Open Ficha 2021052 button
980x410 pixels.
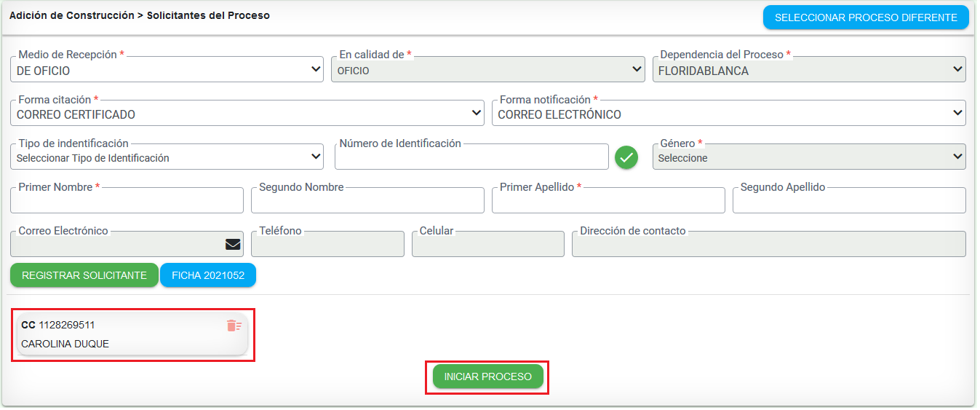pos(208,275)
